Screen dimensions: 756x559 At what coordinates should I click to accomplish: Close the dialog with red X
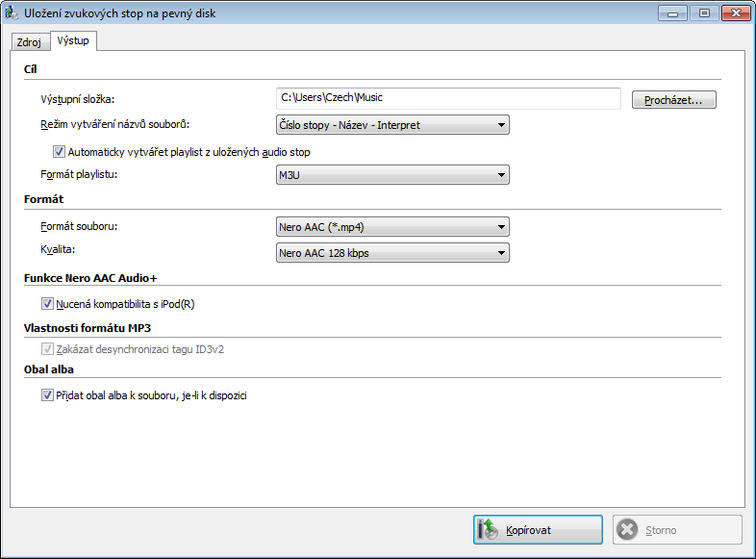(x=736, y=13)
